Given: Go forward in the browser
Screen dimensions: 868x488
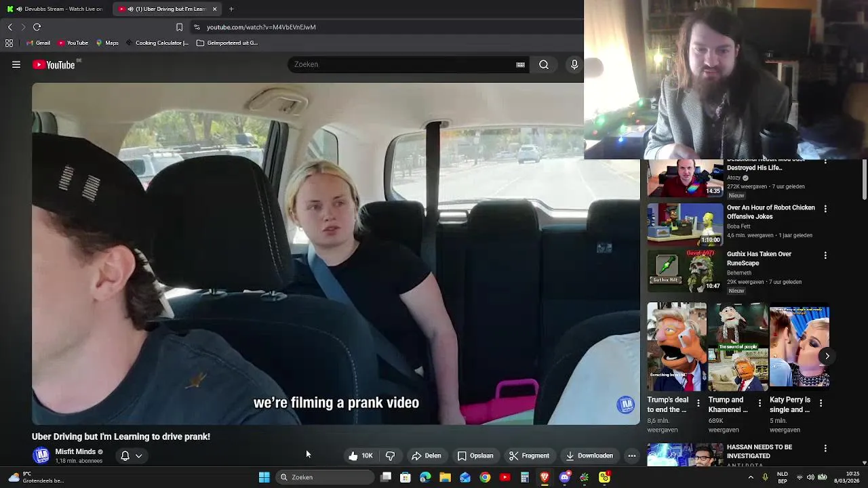Looking at the screenshot, I should pyautogui.click(x=23, y=27).
